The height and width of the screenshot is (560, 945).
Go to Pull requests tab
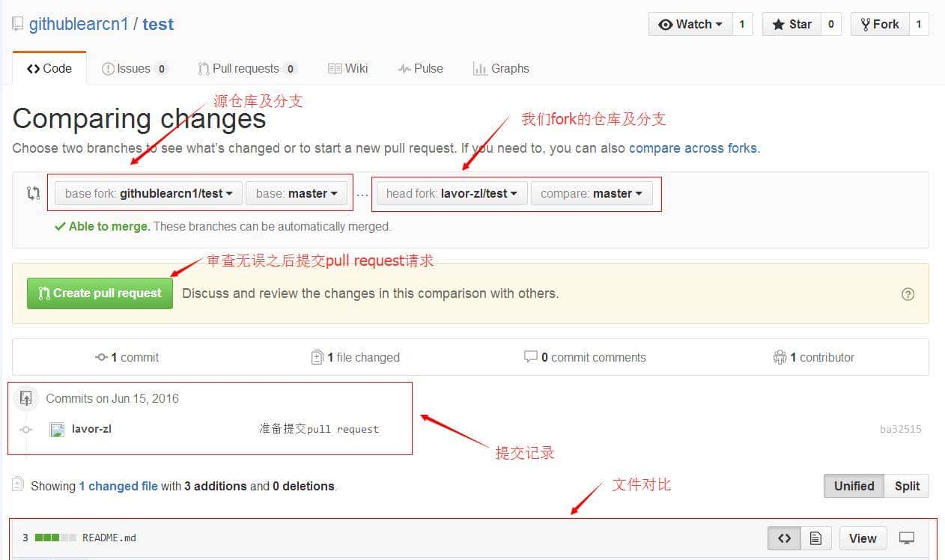[246, 68]
